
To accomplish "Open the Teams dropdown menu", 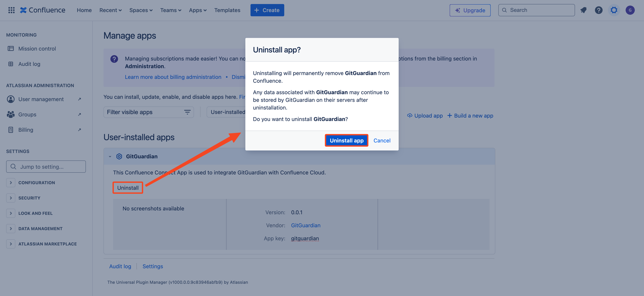I will tap(171, 10).
